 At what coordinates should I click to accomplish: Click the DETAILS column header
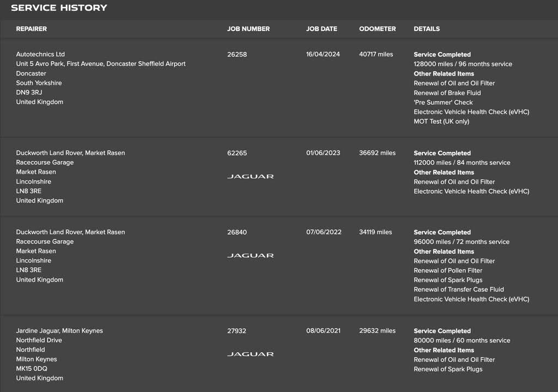click(427, 29)
